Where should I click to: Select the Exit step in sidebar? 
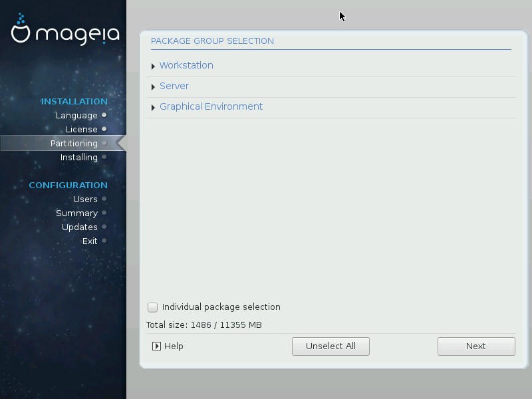90,241
